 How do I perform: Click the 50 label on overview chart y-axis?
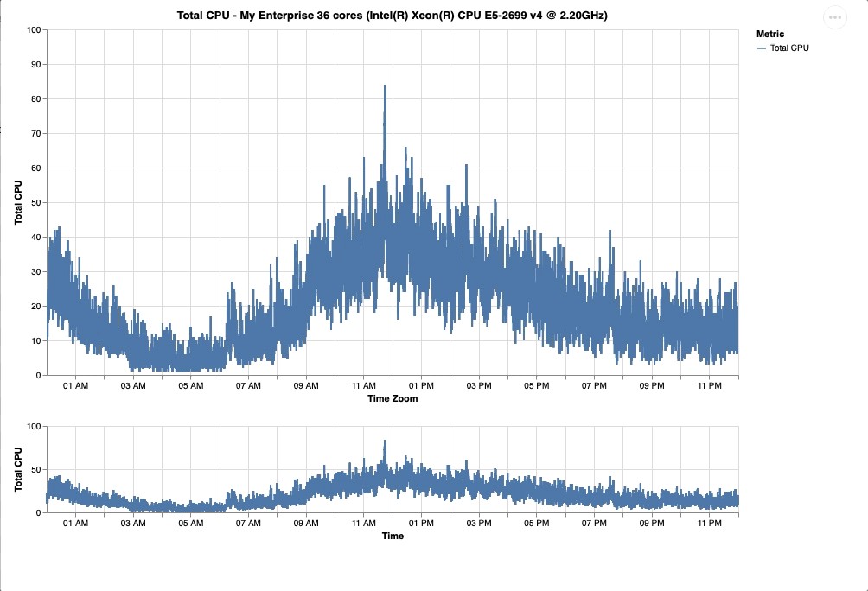tap(35, 469)
